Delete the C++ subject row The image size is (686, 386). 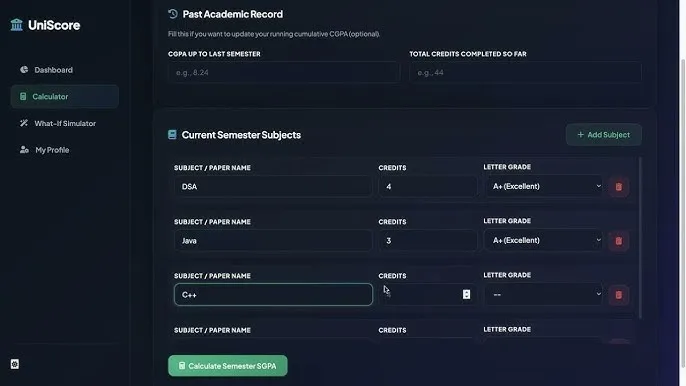(619, 295)
